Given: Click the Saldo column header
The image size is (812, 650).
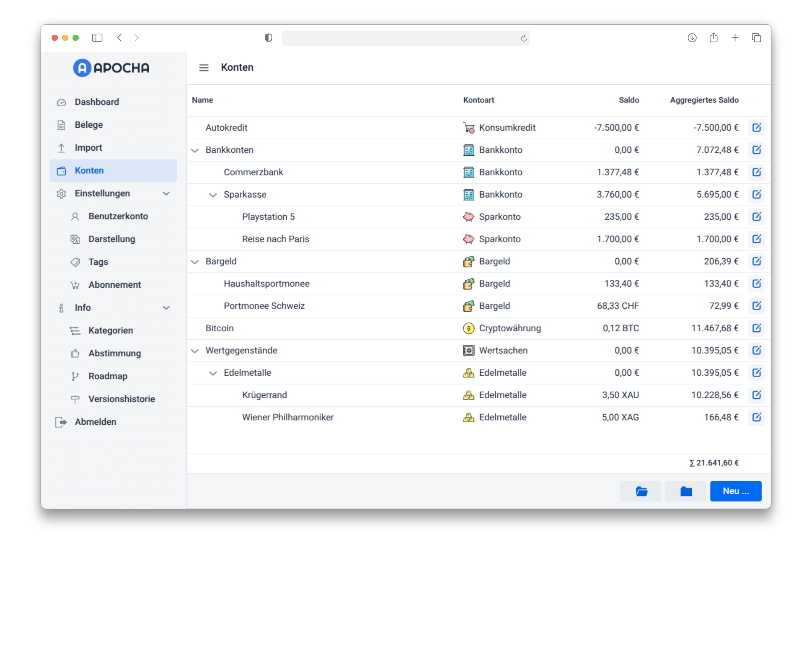Looking at the screenshot, I should tap(628, 100).
